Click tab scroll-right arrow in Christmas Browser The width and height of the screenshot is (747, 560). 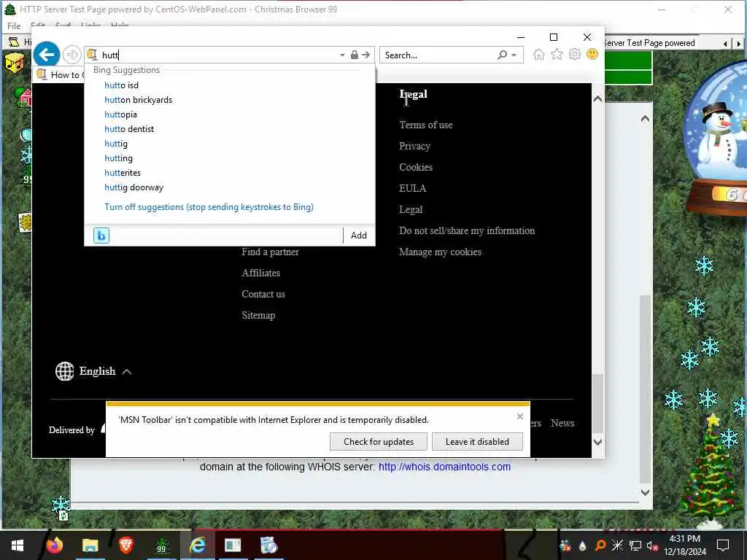tap(739, 43)
